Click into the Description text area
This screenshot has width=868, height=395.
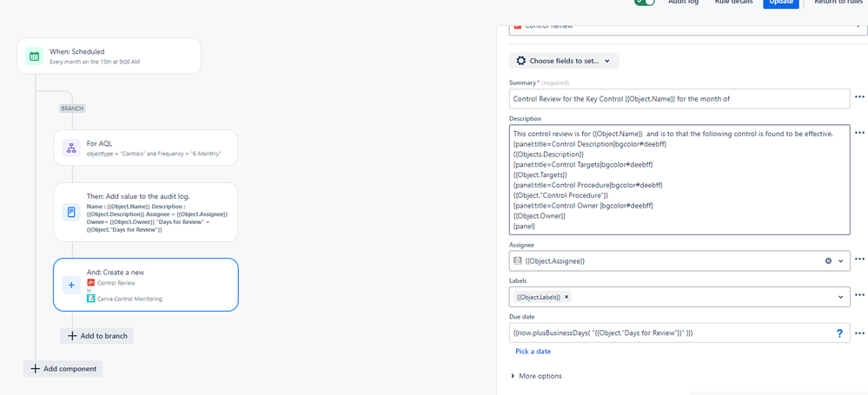(x=679, y=180)
